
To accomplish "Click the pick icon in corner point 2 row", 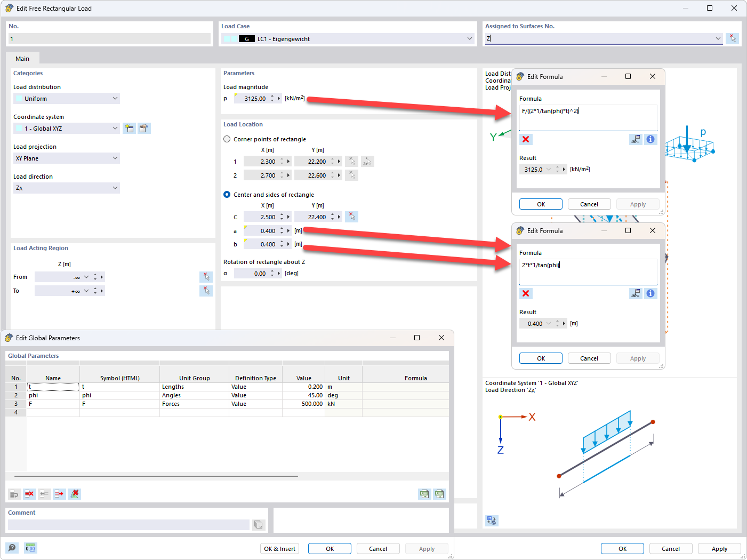I will point(351,175).
